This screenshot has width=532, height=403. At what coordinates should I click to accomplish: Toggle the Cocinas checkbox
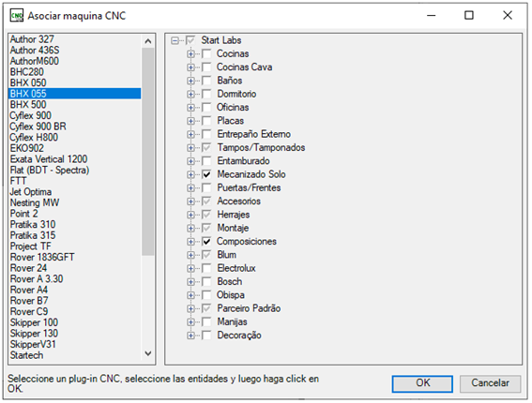[206, 53]
